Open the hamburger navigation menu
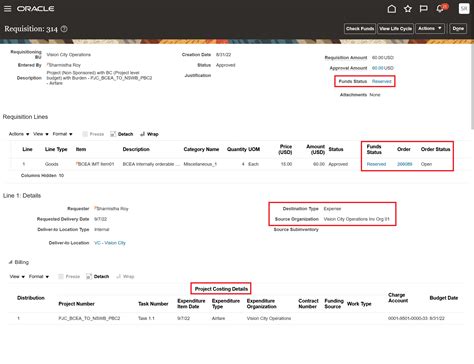The image size is (474, 364). point(7,9)
